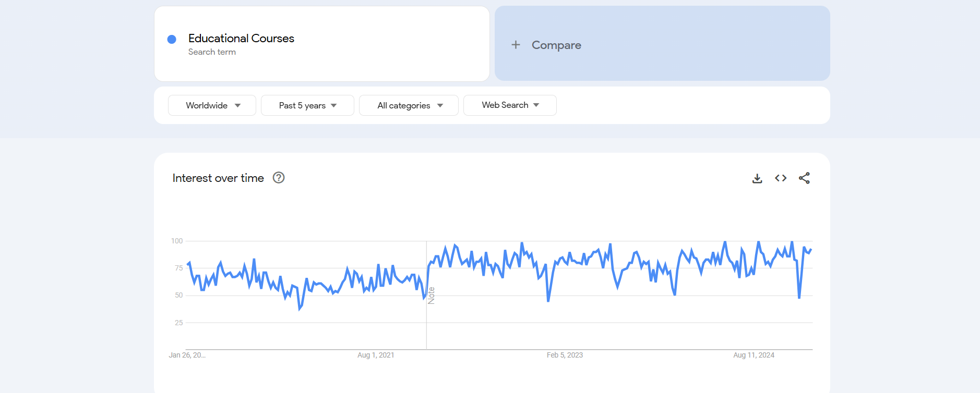Click the blue dot next to Educational Courses
Image resolution: width=980 pixels, height=393 pixels.
(172, 39)
